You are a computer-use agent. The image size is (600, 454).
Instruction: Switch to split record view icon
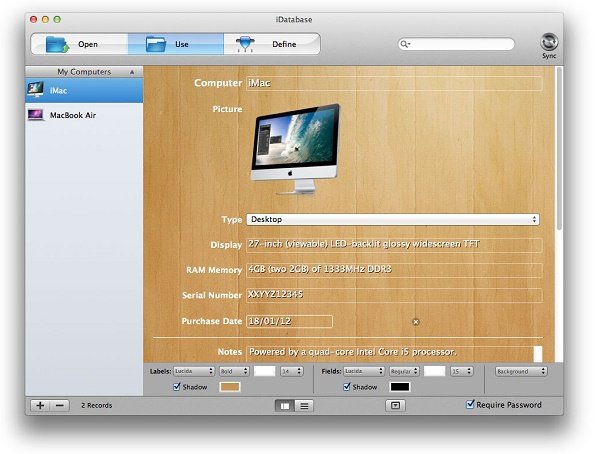285,406
